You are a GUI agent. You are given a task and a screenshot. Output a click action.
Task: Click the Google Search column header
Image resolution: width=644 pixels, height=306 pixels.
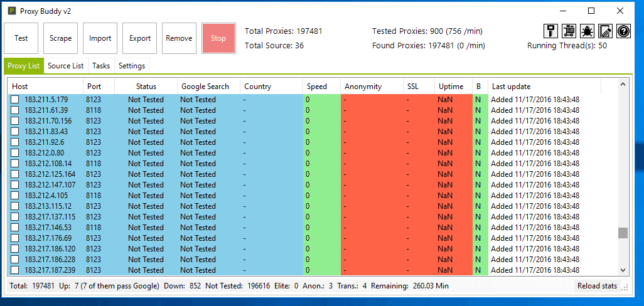click(x=209, y=87)
